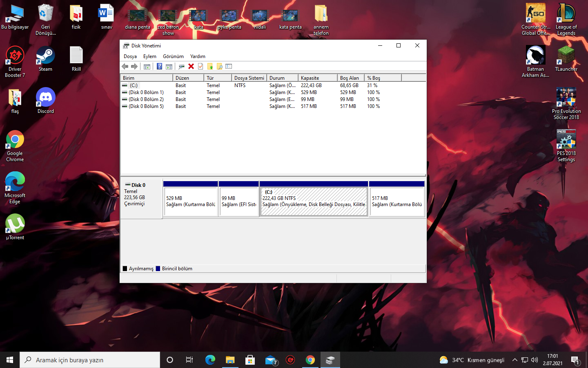Select the (Disk 0 Bölüm 2) volume row
588x368 pixels.
tap(273, 99)
